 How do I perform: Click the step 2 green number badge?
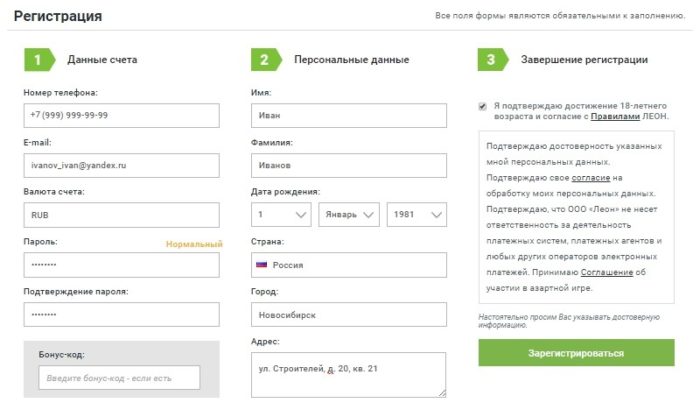[264, 60]
